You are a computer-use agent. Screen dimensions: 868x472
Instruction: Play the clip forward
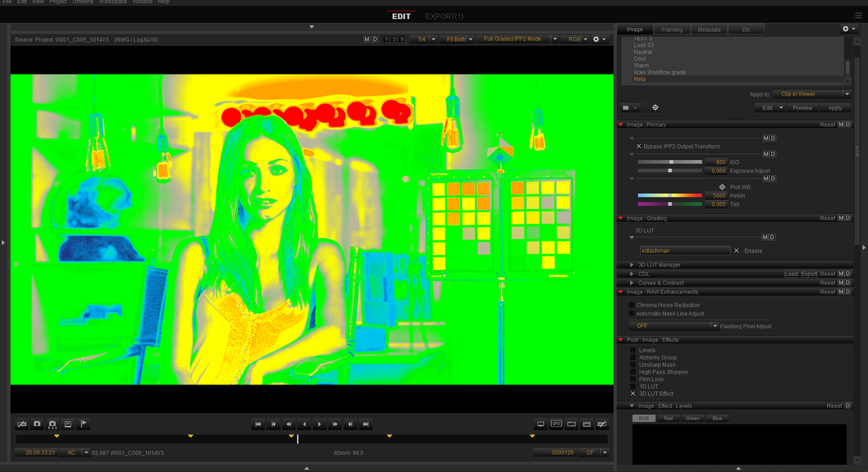point(319,425)
